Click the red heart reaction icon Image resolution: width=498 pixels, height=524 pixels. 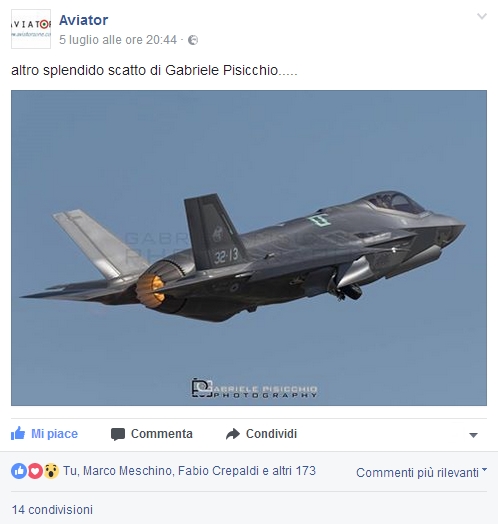click(x=35, y=471)
